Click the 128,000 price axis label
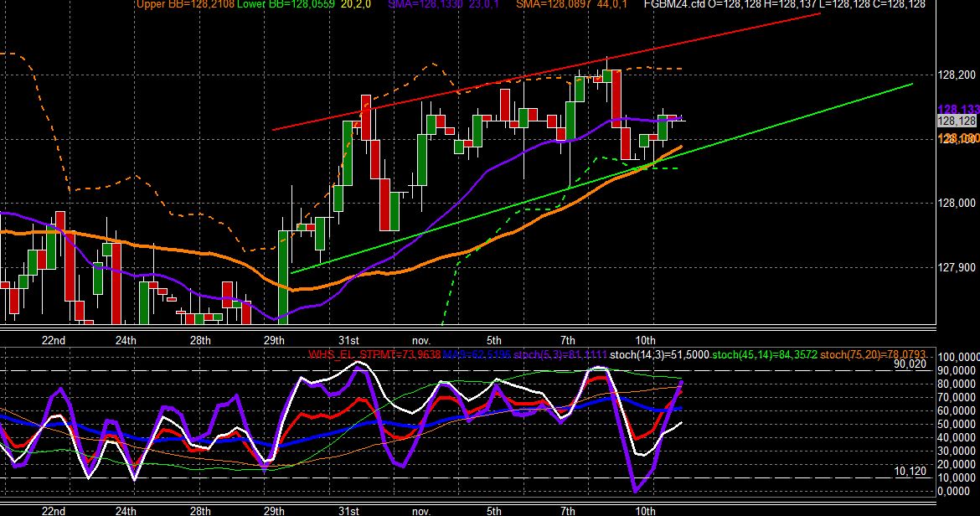The width and height of the screenshot is (980, 516). 957,203
